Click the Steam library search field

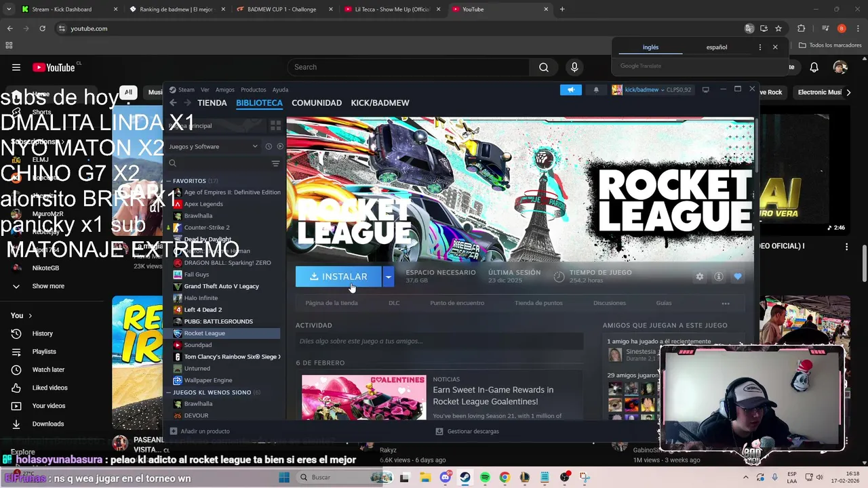point(217,163)
